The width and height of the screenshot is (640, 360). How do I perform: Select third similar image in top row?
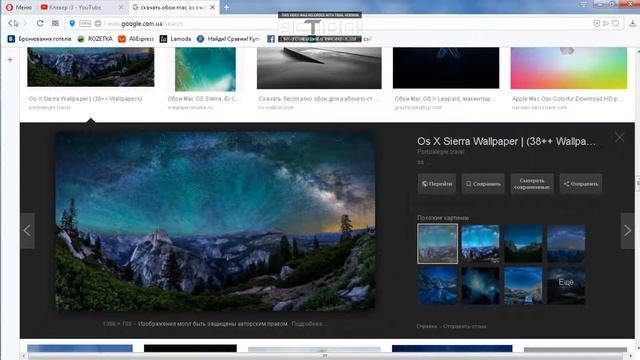point(523,244)
